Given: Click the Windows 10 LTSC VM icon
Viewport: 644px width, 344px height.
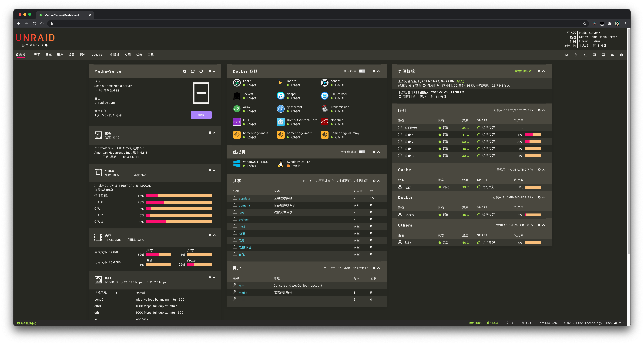Looking at the screenshot, I should (237, 164).
